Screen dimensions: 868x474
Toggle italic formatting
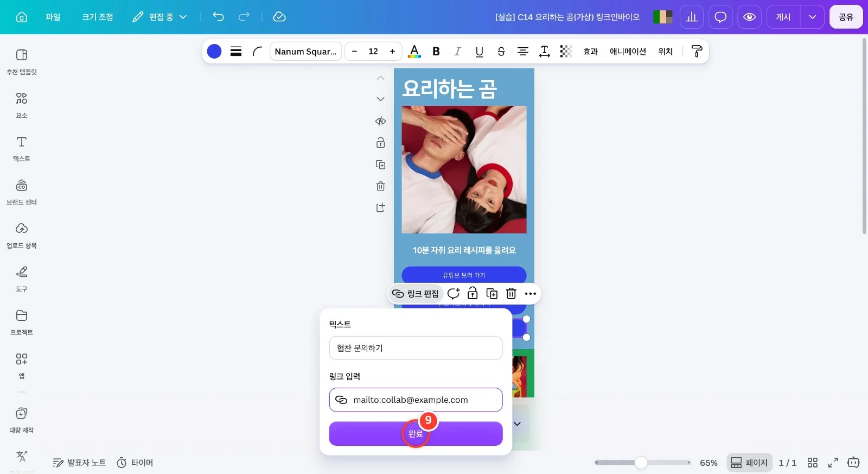point(457,52)
